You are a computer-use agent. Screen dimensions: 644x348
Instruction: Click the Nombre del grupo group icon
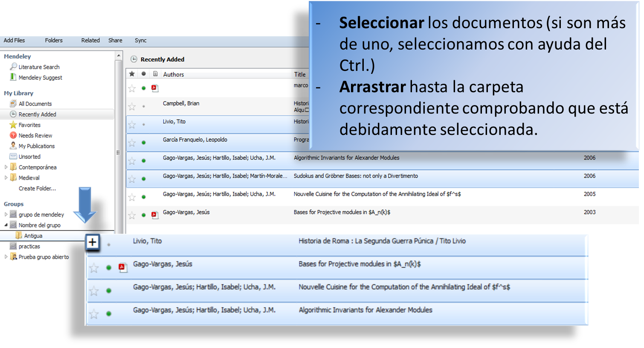[x=14, y=225]
